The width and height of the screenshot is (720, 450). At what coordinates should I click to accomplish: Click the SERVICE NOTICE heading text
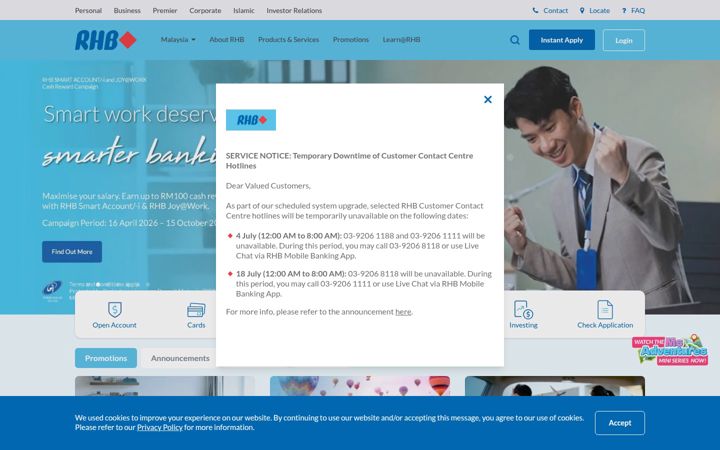click(x=349, y=161)
